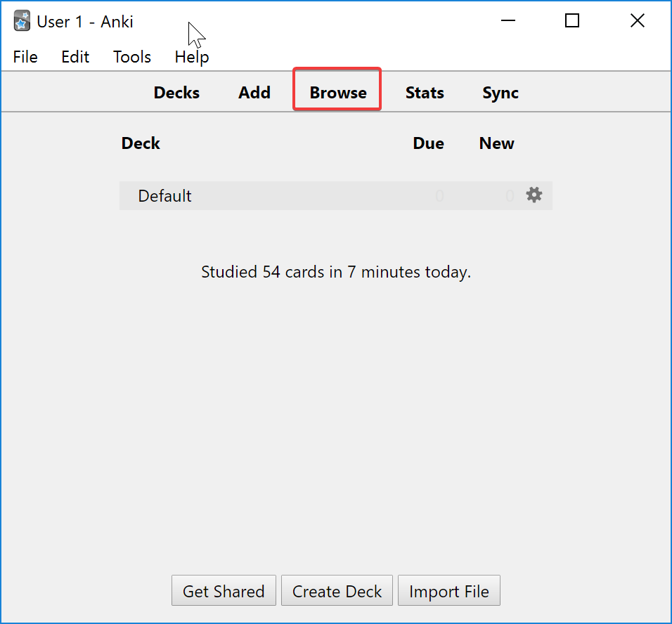Select the Default deck
This screenshot has height=624, width=672.
point(164,196)
